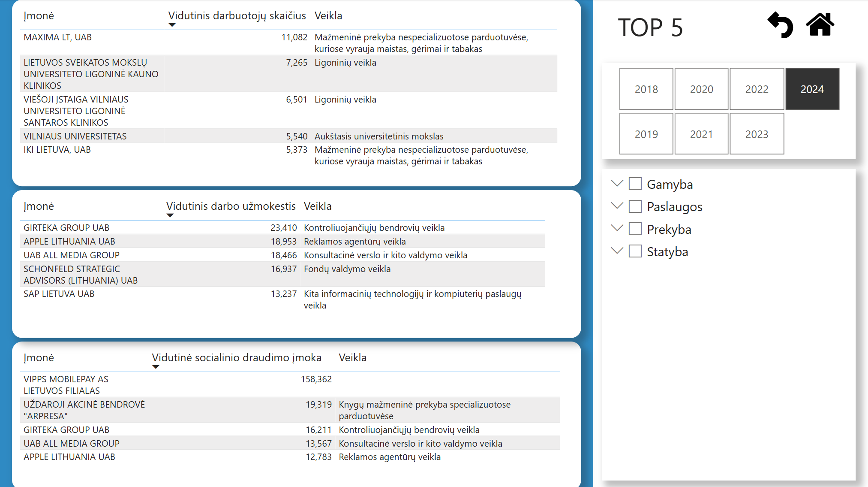Select year 2018 in slicer
This screenshot has width=868, height=487.
[646, 89]
